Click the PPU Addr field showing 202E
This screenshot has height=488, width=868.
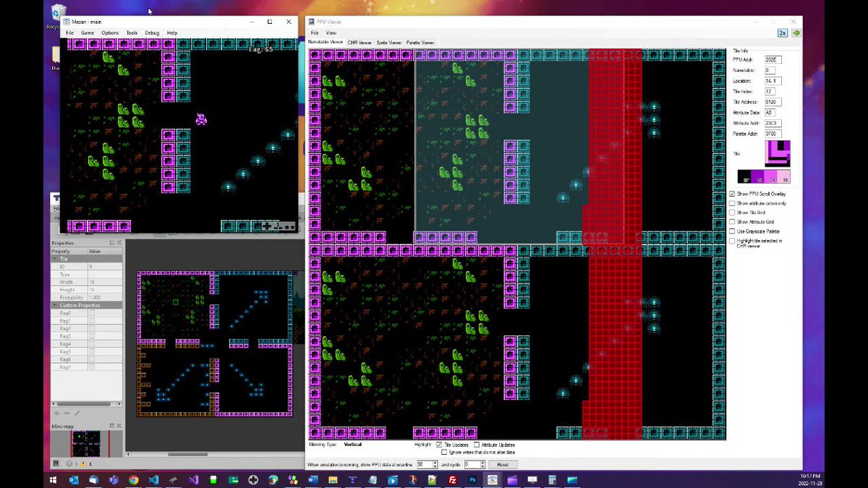click(x=773, y=59)
